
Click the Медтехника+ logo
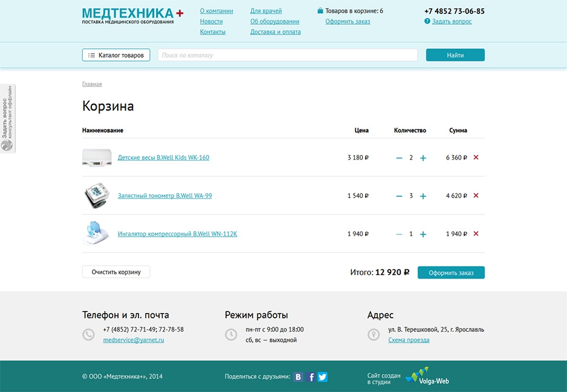(x=133, y=16)
